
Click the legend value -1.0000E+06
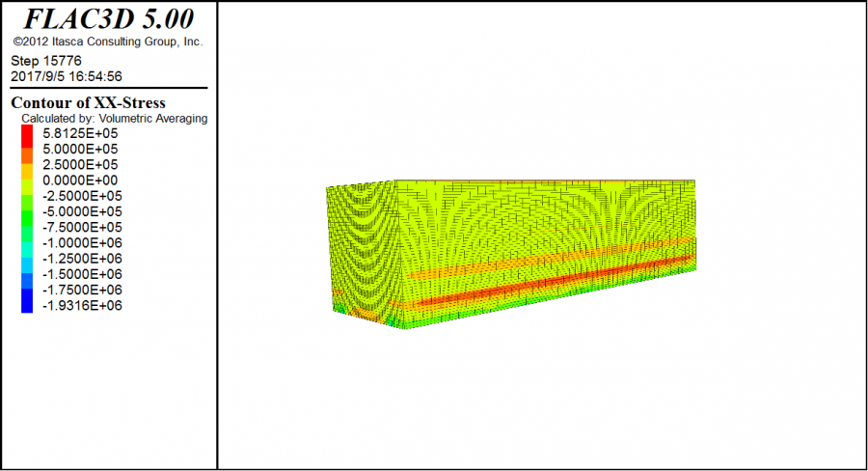(x=82, y=242)
